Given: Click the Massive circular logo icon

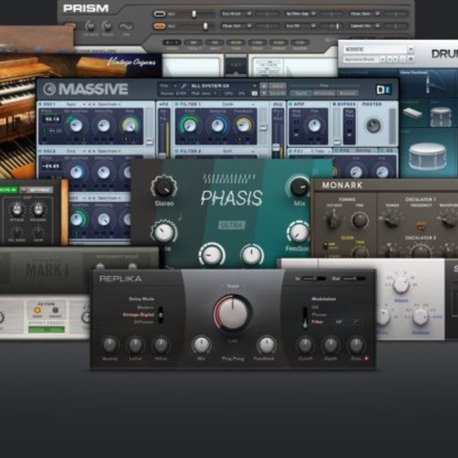Looking at the screenshot, I should click(x=49, y=89).
